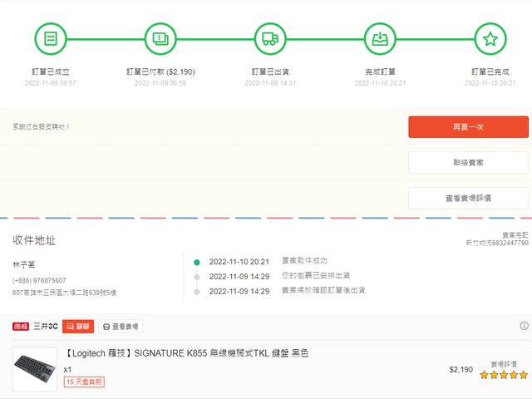This screenshot has width=532, height=399.
Task: Click the 新竹物流 tracking number
Action: 496,243
